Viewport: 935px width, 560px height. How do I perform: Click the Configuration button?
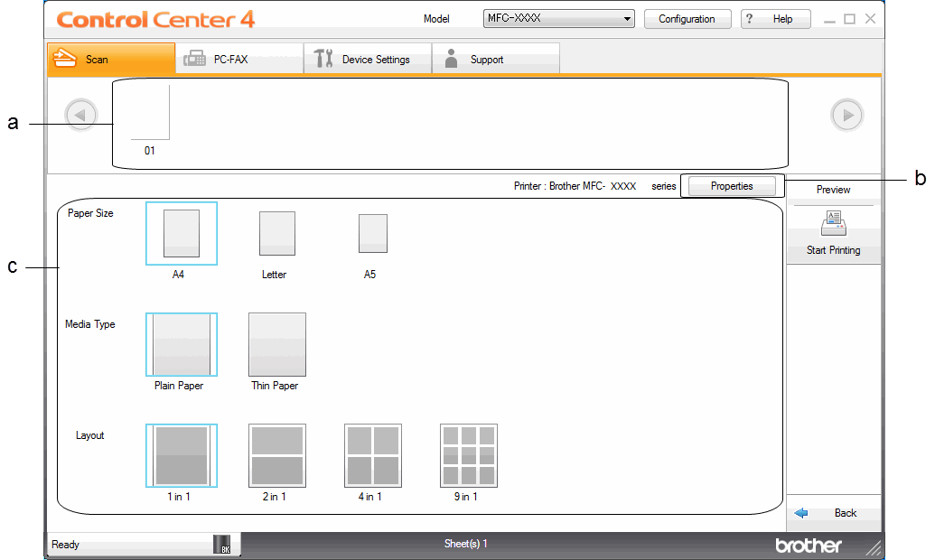pyautogui.click(x=687, y=19)
